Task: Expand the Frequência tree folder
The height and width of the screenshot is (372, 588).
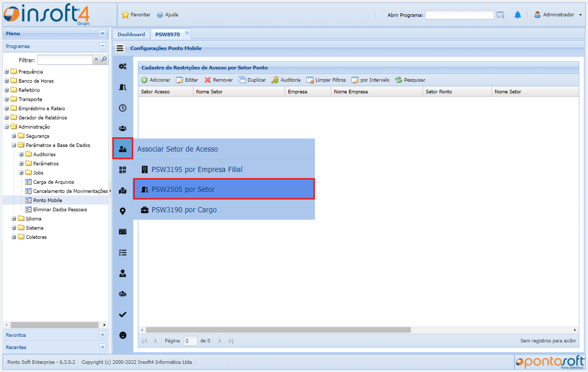Action: click(7, 72)
